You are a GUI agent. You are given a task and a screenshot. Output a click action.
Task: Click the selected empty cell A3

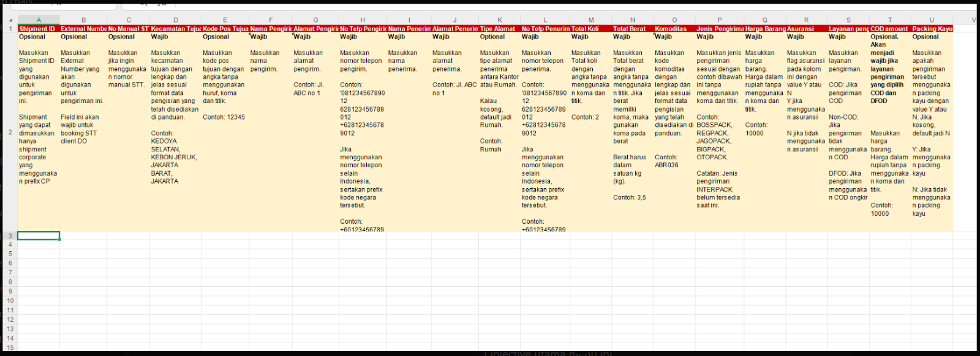pyautogui.click(x=39, y=236)
